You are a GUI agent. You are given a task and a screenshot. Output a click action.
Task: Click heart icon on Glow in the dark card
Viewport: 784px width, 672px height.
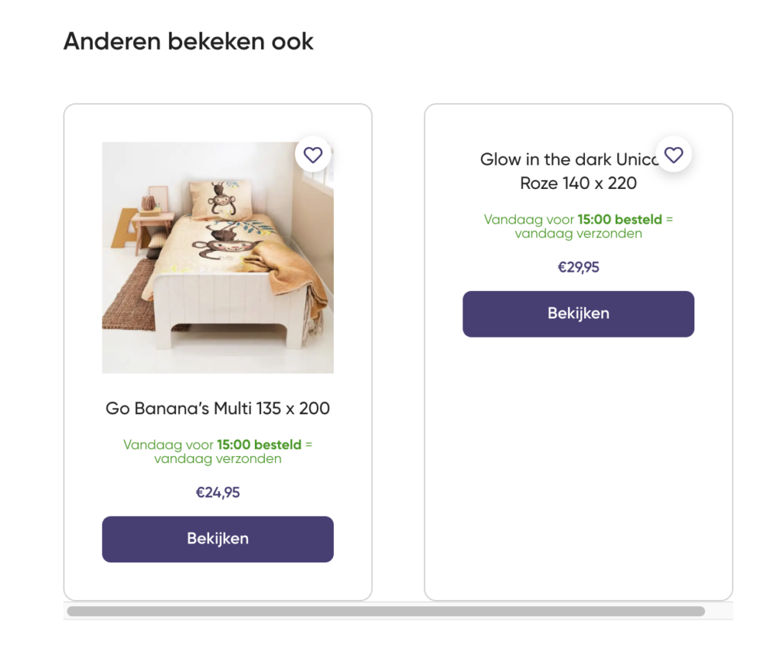coord(674,155)
